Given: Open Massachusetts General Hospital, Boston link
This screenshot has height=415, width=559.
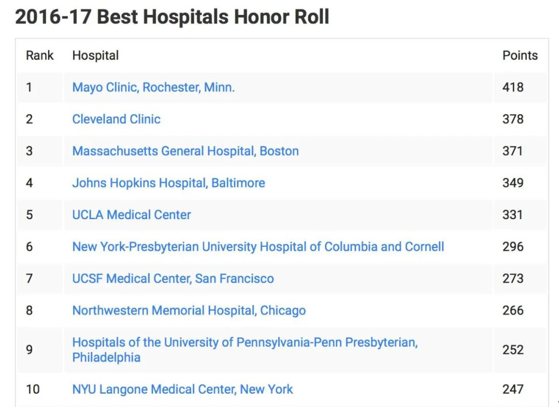Looking at the screenshot, I should coord(185,151).
